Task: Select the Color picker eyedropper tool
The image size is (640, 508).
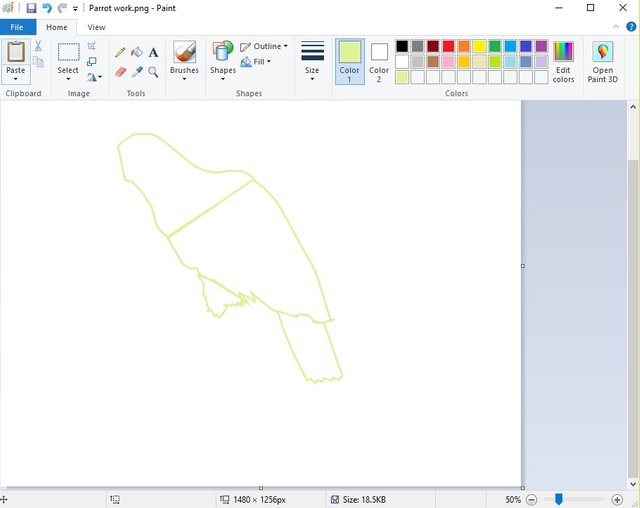Action: pos(137,72)
